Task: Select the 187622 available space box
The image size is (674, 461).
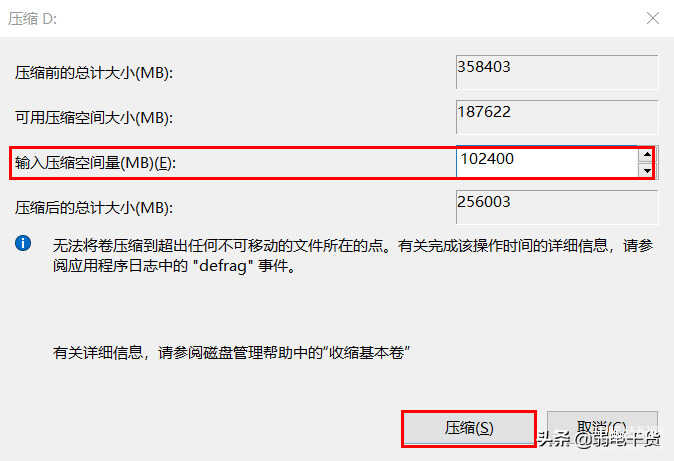Action: [557, 117]
